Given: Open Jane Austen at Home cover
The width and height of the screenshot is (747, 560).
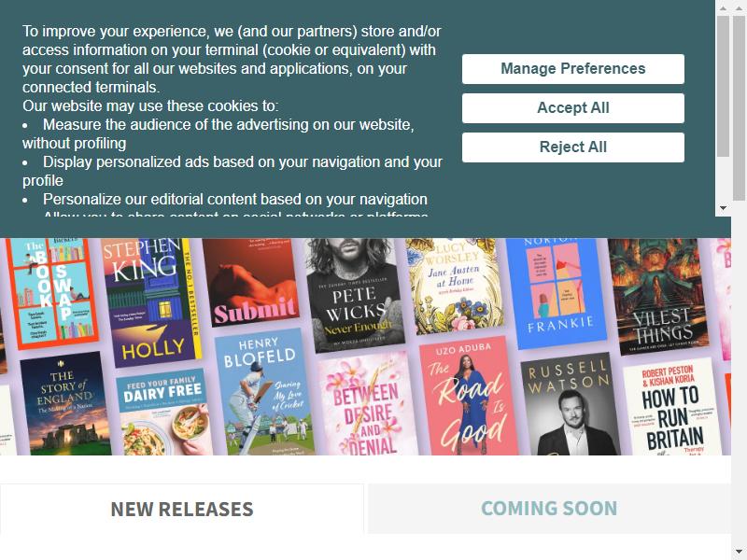Looking at the screenshot, I should point(454,285).
